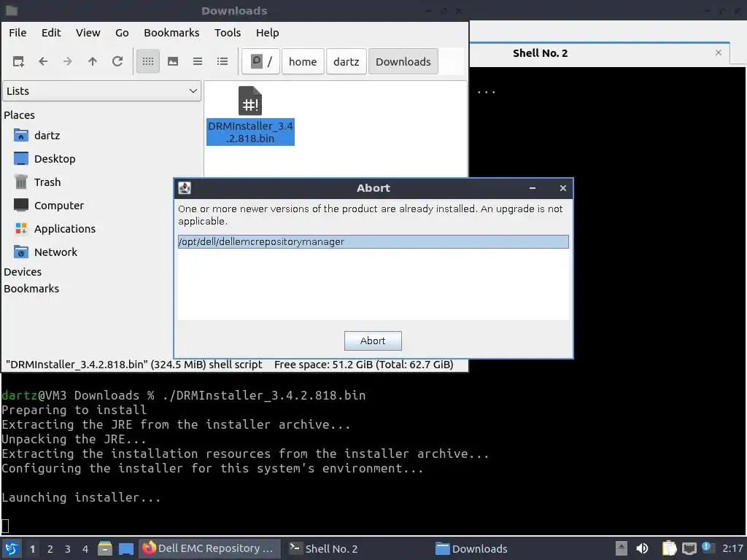This screenshot has height=560, width=747.
Task: Open the Tools menu
Action: click(228, 33)
